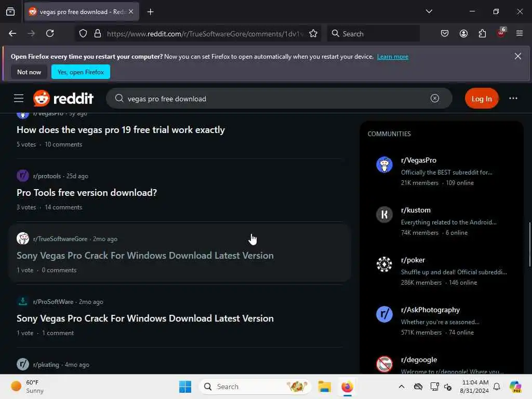Open r/poker community from sidebar

point(413,260)
